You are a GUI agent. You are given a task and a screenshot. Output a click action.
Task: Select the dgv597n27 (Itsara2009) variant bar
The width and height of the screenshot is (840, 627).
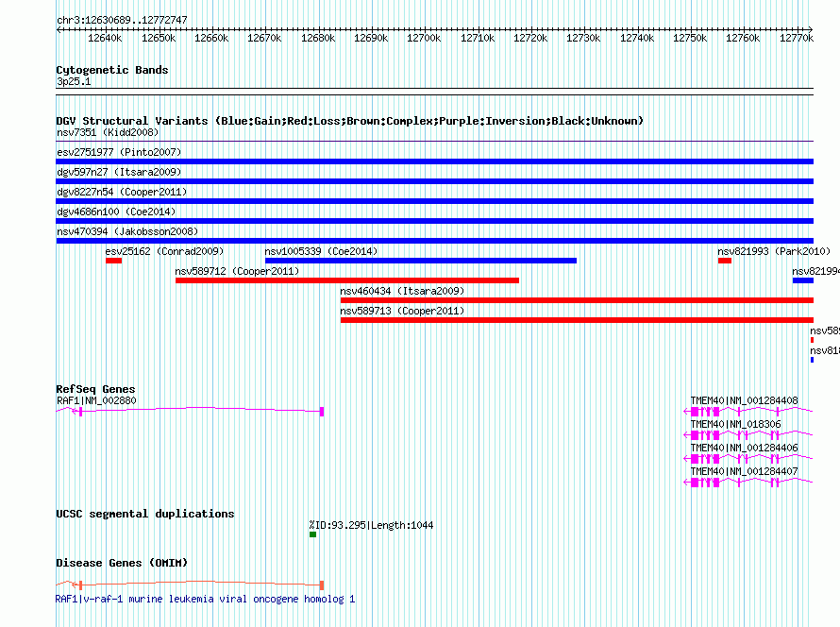434,181
